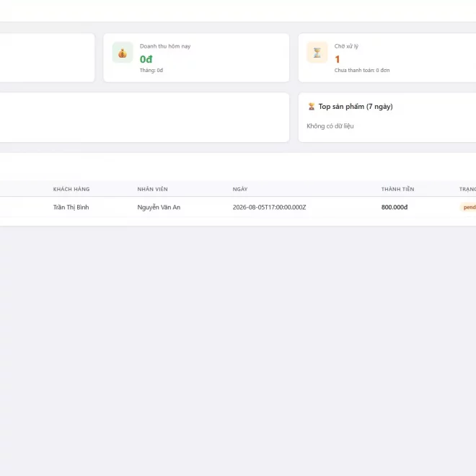476x476 pixels.
Task: Click customer name Trần Thị Bình
Action: pos(71,207)
